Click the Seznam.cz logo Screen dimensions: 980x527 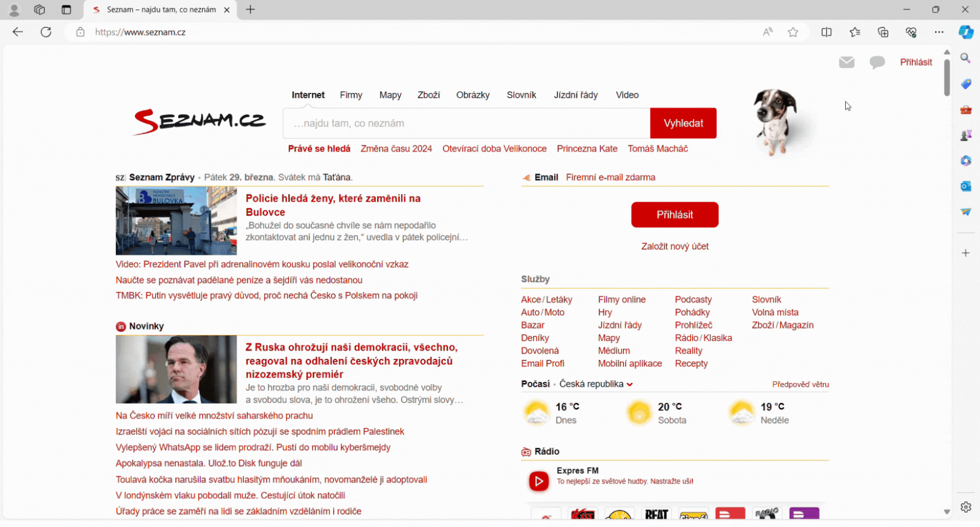200,122
